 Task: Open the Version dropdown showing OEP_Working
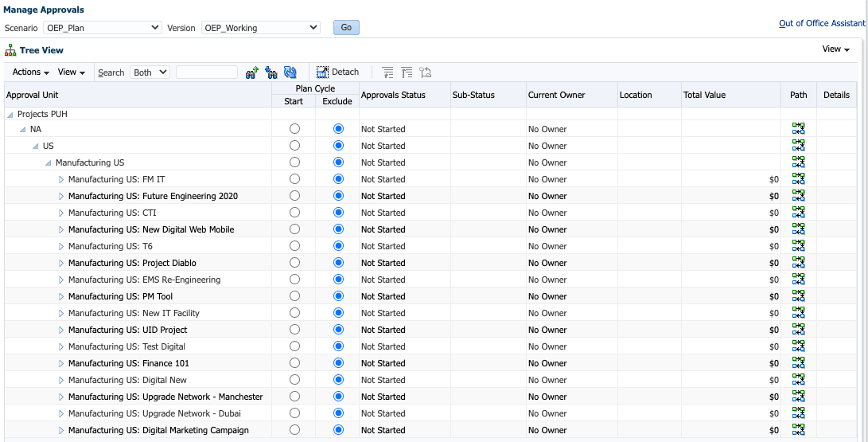coord(261,28)
